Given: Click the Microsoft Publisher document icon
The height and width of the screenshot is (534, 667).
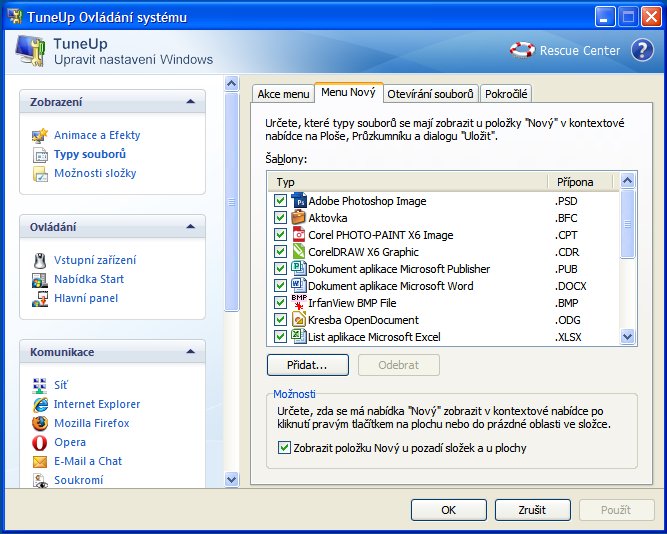Looking at the screenshot, I should click(299, 268).
